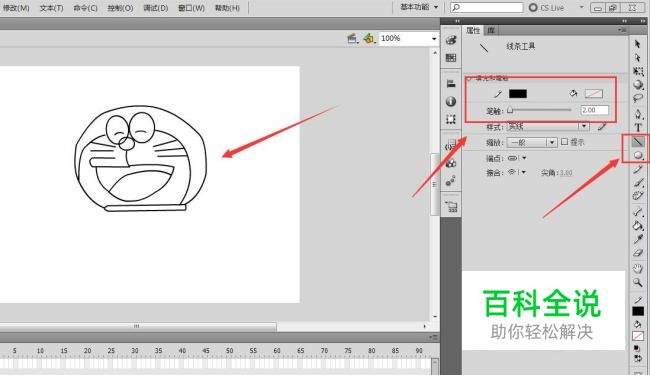
Task: Open the 文本(T) menu
Action: pos(51,8)
